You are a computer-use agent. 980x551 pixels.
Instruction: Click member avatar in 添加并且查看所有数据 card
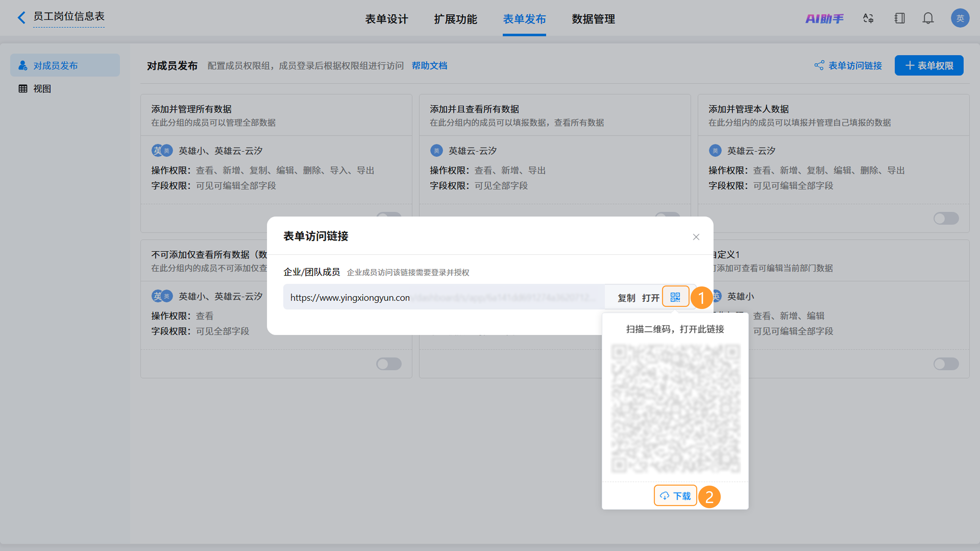(x=436, y=151)
